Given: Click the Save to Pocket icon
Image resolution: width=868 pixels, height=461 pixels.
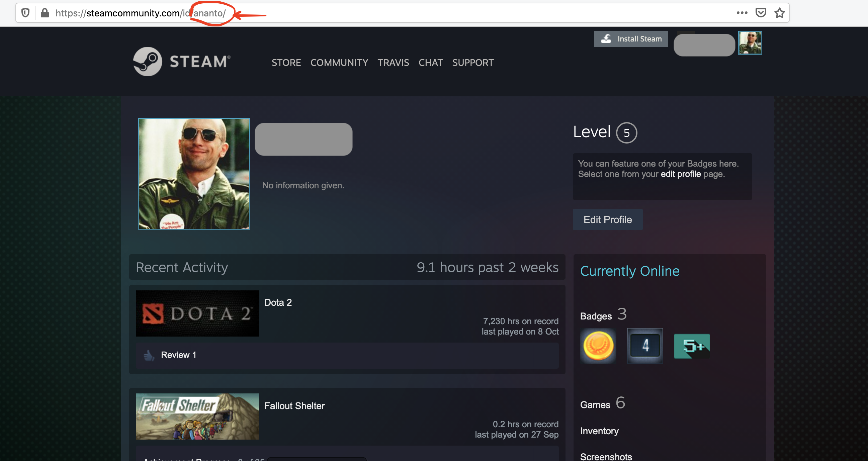Looking at the screenshot, I should [761, 13].
